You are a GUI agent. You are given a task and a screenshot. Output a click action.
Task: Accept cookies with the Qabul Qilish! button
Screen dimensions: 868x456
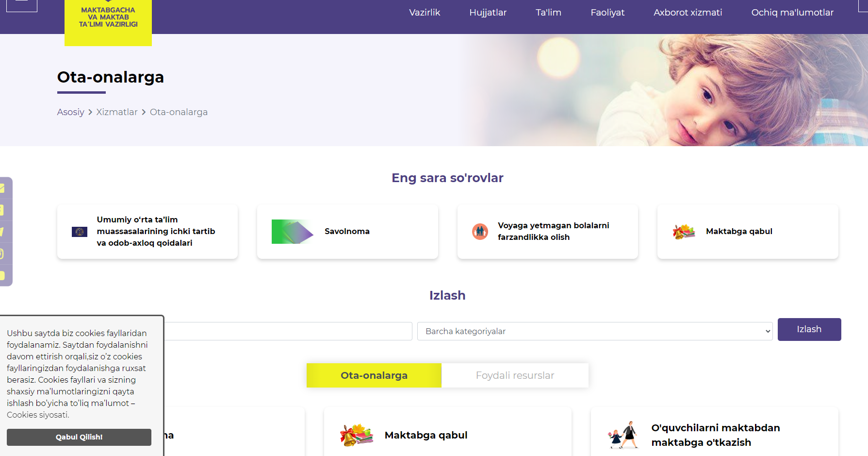point(79,437)
